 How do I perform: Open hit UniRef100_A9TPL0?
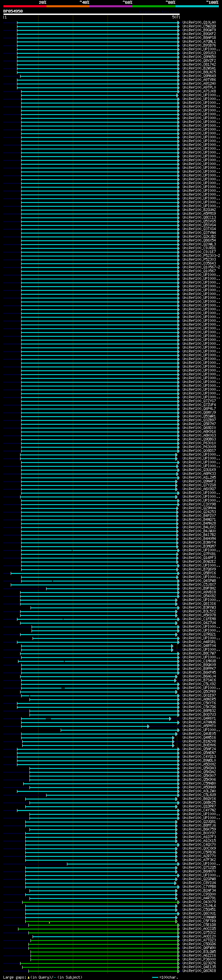click(x=199, y=87)
